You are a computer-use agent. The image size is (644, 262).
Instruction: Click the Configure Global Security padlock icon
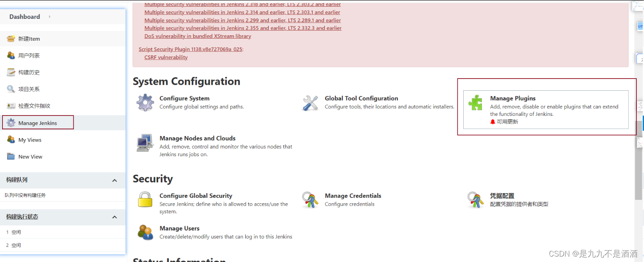click(145, 199)
